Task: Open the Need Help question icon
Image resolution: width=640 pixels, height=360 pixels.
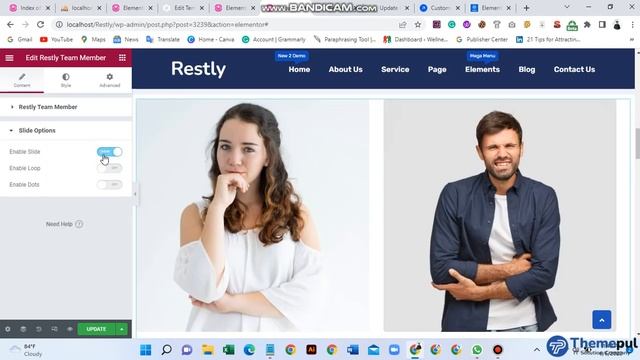Action: tap(79, 224)
